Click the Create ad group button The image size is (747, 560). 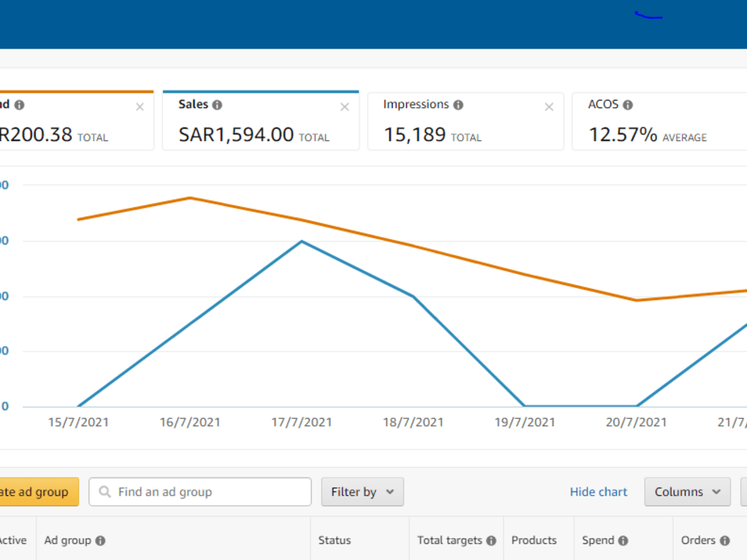click(39, 492)
